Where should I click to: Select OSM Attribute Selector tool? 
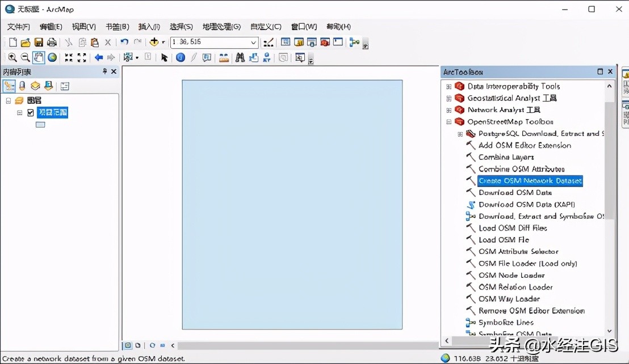tap(518, 252)
